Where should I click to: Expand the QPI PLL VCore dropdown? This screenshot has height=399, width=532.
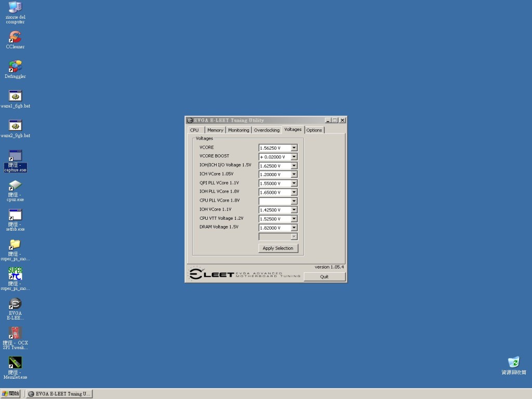click(294, 183)
